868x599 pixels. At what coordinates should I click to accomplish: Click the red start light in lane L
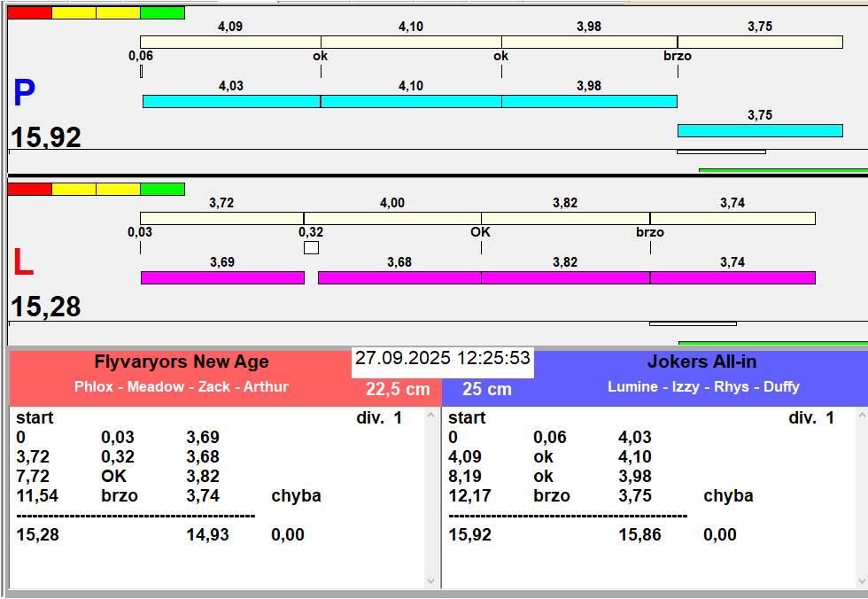[30, 190]
